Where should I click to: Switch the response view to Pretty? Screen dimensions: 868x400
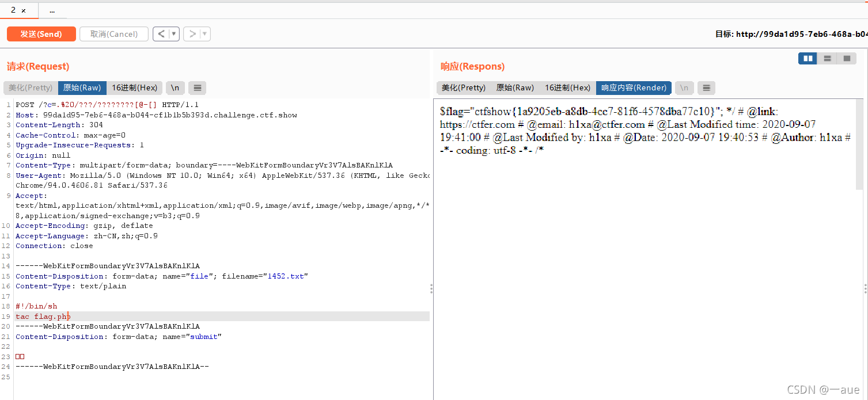(x=464, y=87)
